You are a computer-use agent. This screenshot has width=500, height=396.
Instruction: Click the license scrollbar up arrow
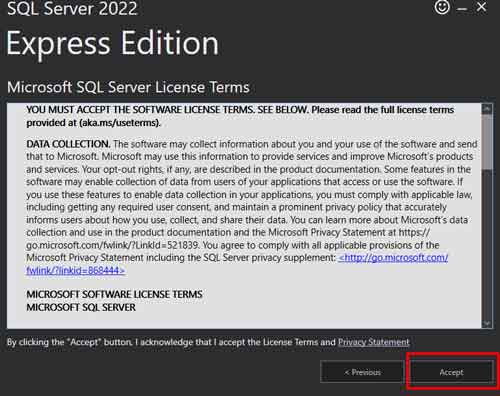487,109
